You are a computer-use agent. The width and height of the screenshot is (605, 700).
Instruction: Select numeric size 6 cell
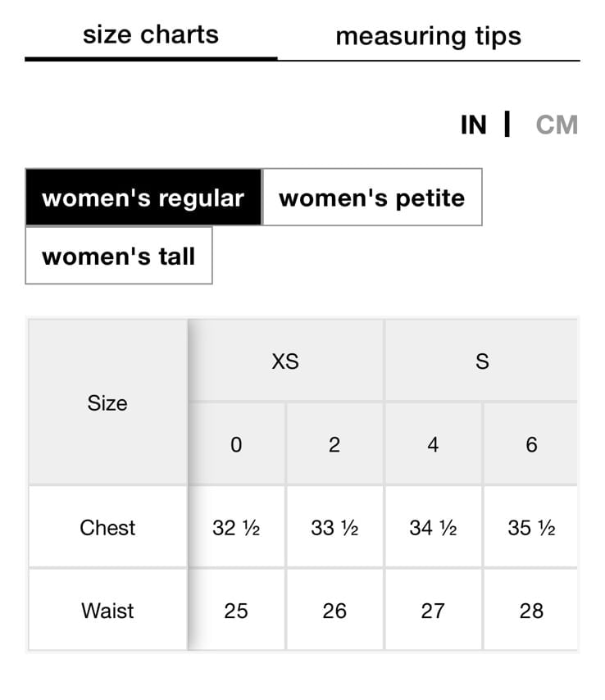[x=531, y=444]
